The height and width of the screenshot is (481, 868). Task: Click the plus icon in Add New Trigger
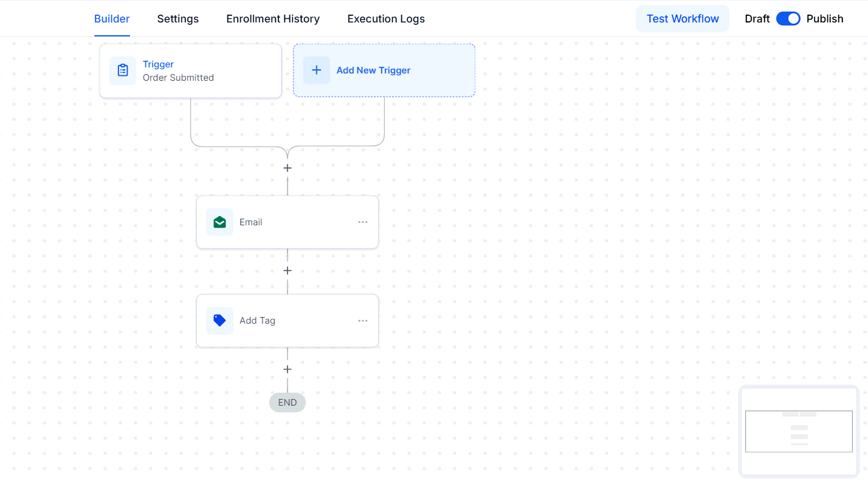[x=317, y=70]
